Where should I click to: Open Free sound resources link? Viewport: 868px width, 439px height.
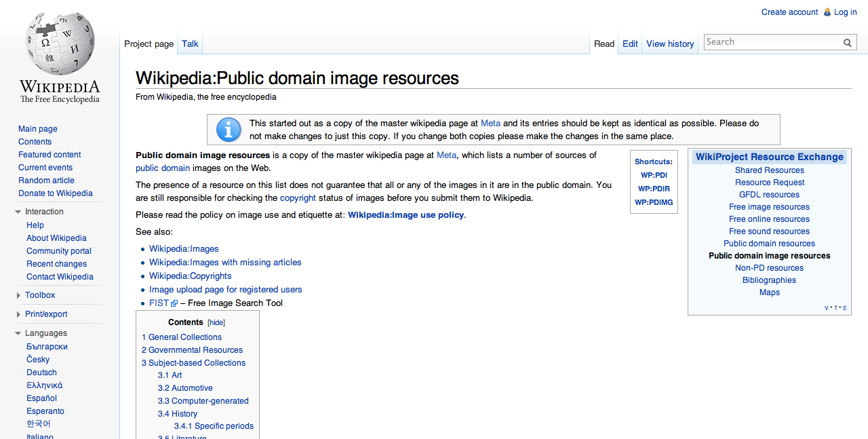(770, 231)
